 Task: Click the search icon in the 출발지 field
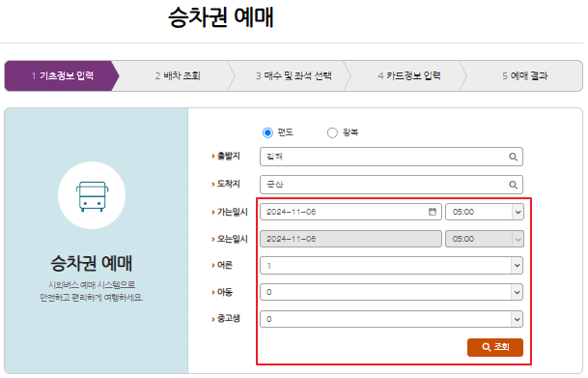point(513,157)
